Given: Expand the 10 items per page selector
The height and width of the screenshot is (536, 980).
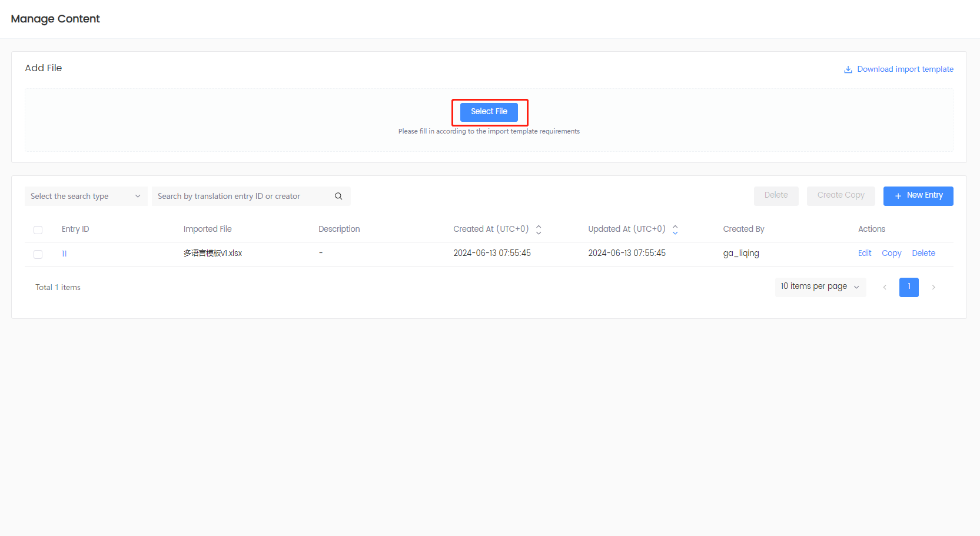Looking at the screenshot, I should [820, 287].
